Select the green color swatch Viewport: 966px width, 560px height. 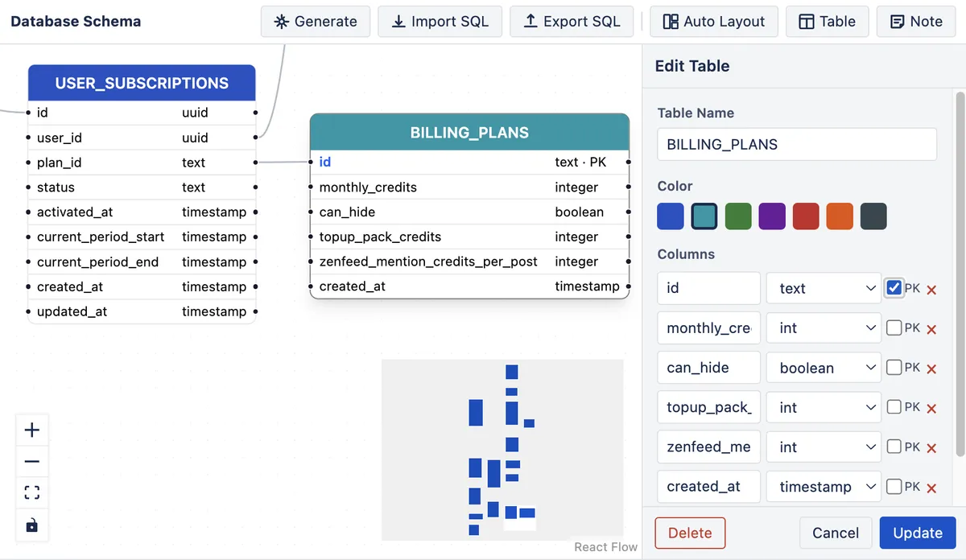pyautogui.click(x=738, y=216)
